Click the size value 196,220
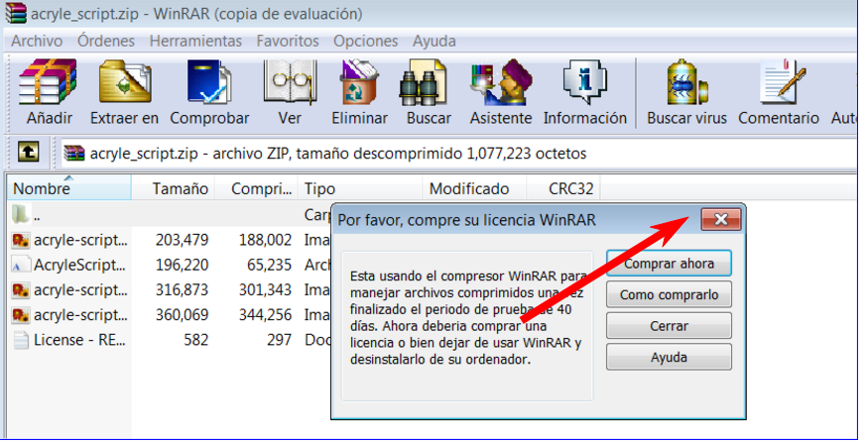Screen dimensions: 868x442 [183, 265]
